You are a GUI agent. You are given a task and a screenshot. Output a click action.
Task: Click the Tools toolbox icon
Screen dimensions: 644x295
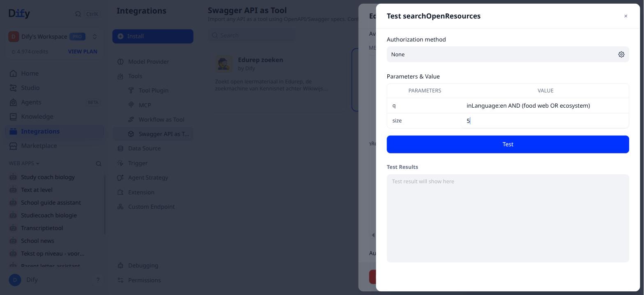pos(120,76)
